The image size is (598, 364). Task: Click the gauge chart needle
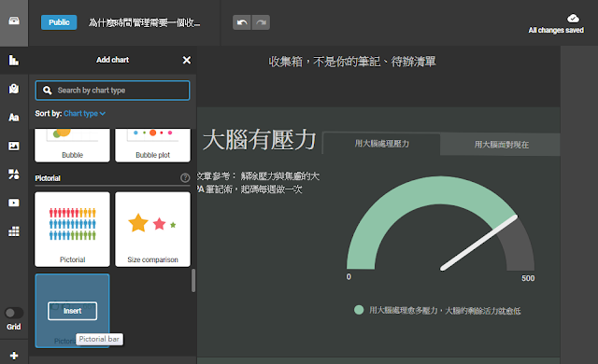pyautogui.click(x=479, y=243)
